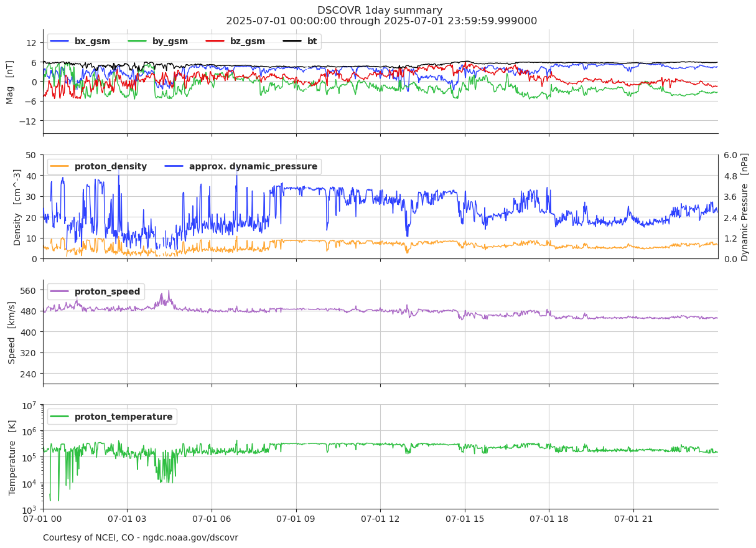Click the blue dynamic_pressure legend swatch

click(x=174, y=167)
